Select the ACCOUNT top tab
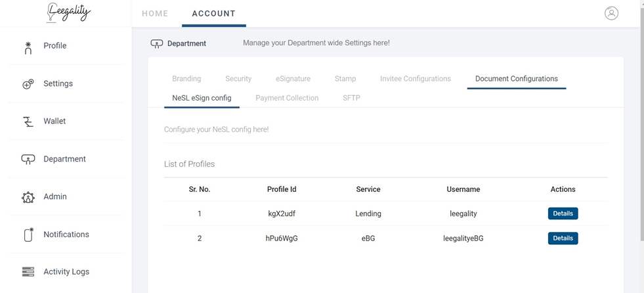Screen dimensions: 644x293 pos(214,14)
